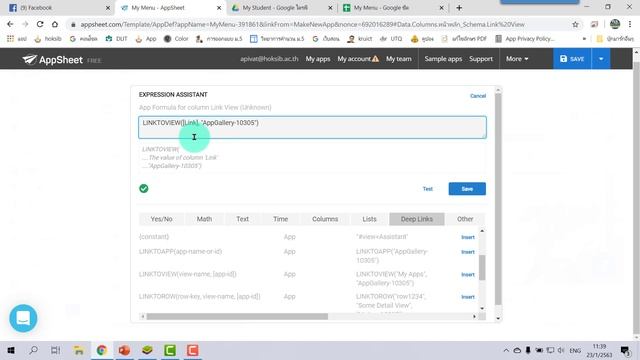Open the notification center
Screen dimensions: 640x360
[x=625, y=350]
